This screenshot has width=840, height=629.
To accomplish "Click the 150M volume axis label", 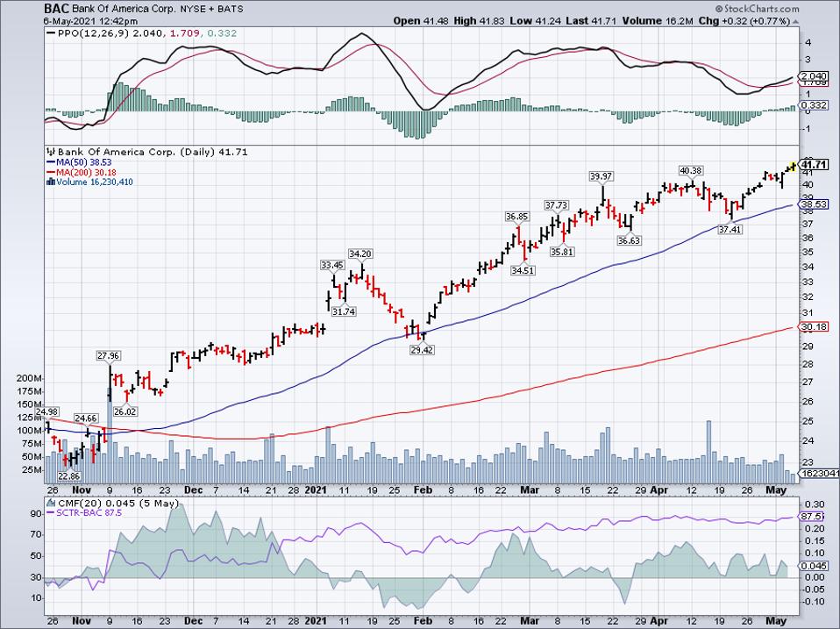I will pyautogui.click(x=30, y=404).
